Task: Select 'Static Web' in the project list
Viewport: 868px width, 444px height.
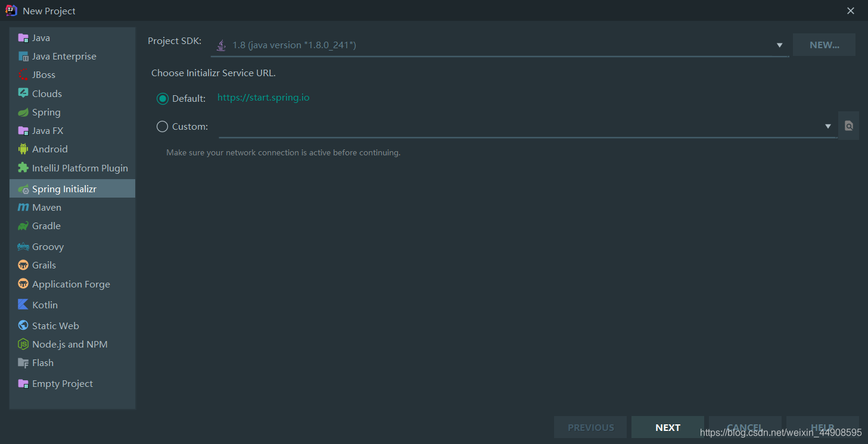Action: coord(72,326)
